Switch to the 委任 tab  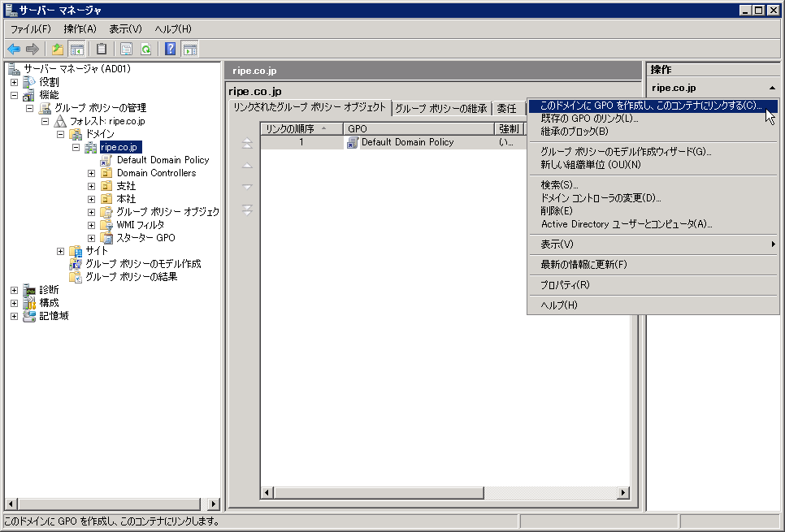[506, 109]
